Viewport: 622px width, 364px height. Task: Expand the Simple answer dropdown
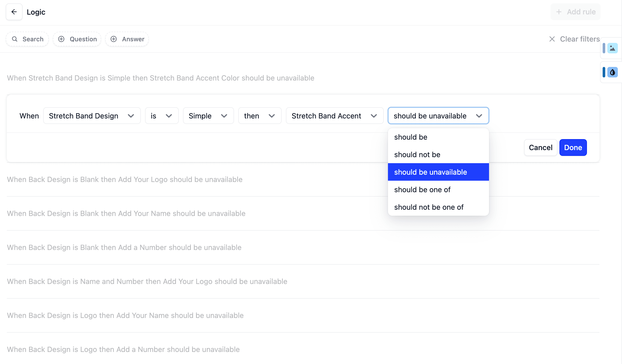pos(208,116)
